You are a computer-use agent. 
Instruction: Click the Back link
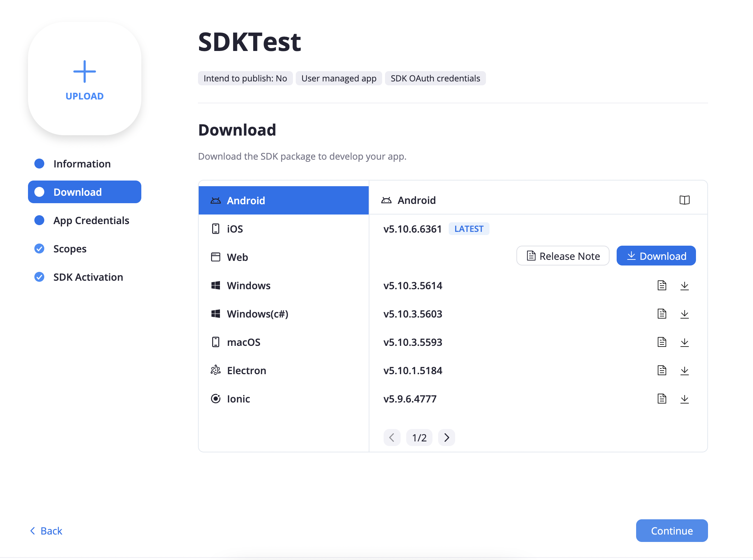[x=46, y=531]
